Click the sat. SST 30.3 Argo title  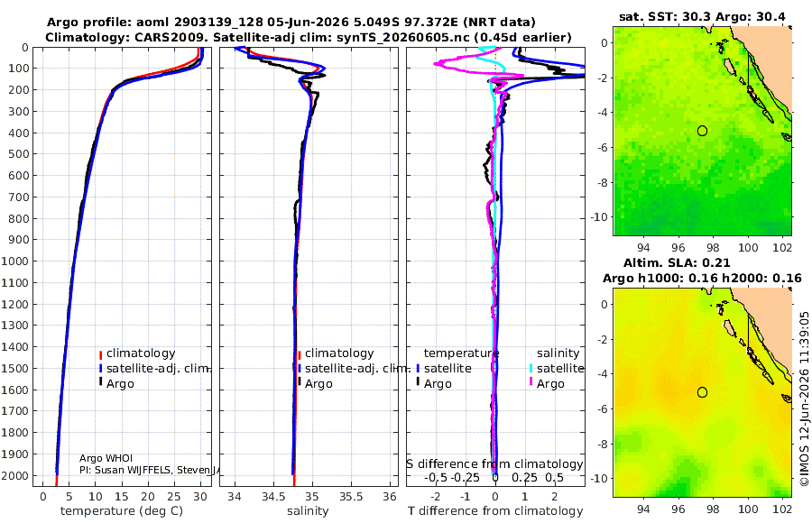(x=702, y=17)
